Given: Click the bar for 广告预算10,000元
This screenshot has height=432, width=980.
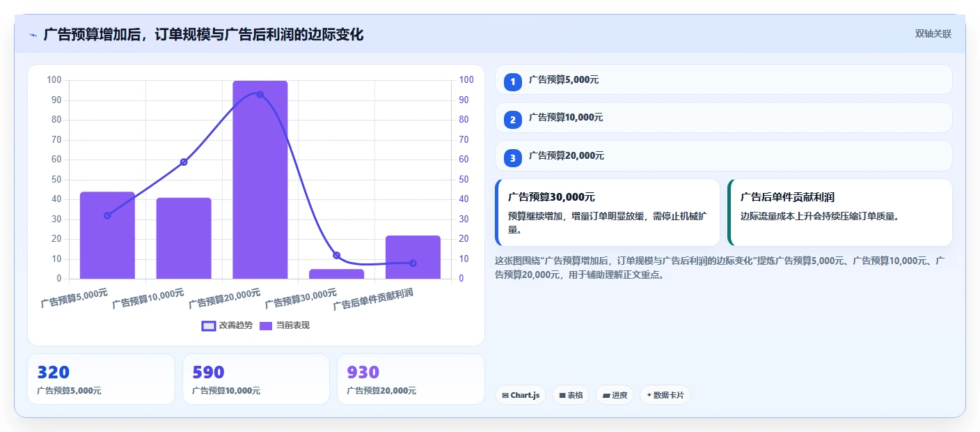Looking at the screenshot, I should click(x=184, y=238).
